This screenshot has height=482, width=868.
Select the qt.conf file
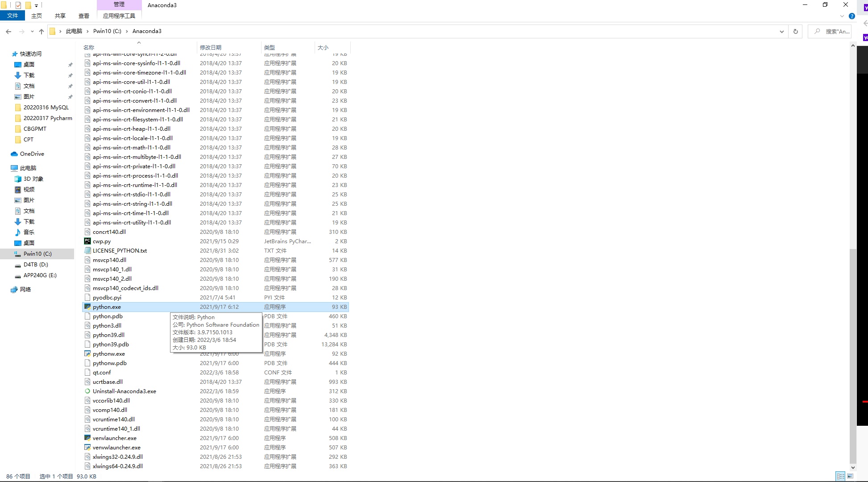pyautogui.click(x=102, y=372)
